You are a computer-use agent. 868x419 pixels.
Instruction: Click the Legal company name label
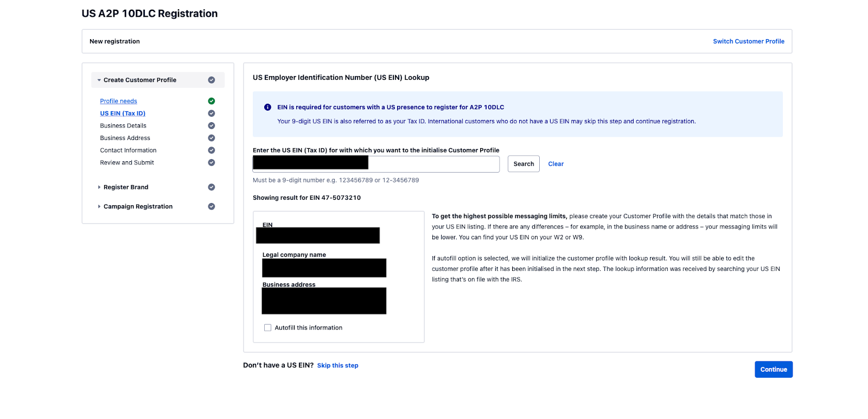pyautogui.click(x=294, y=255)
